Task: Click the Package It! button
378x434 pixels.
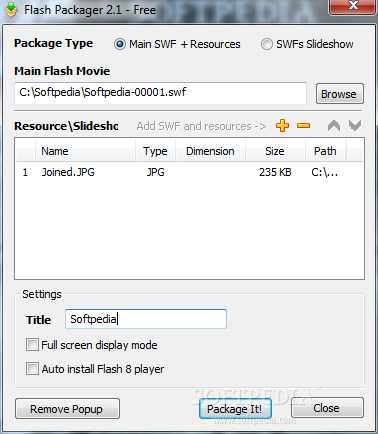Action: (x=235, y=409)
